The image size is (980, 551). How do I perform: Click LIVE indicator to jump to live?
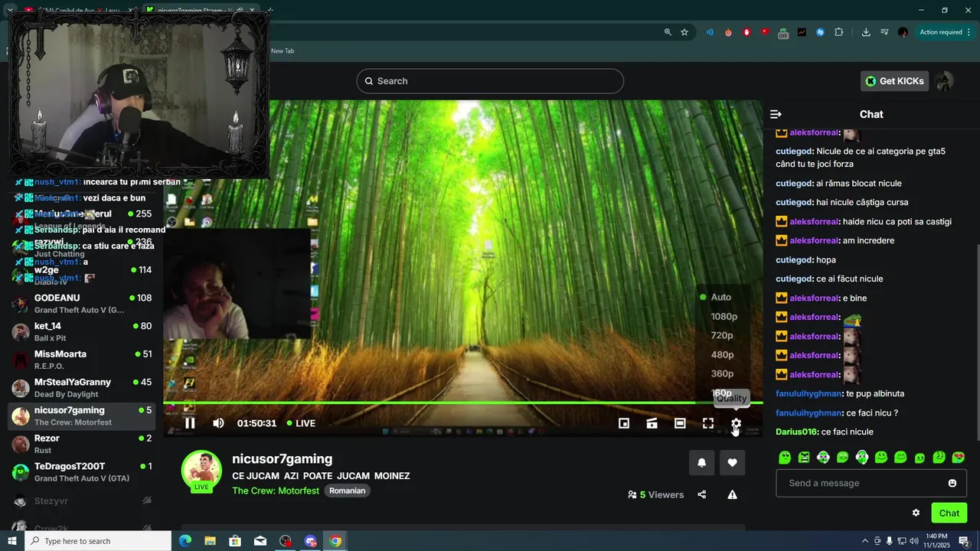coord(301,423)
